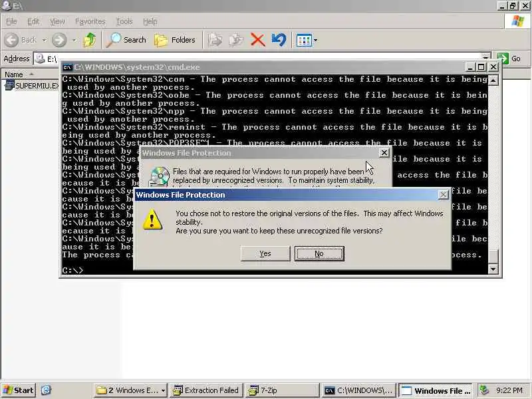The image size is (532, 399).
Task: Open the Start menu
Action: coord(19,390)
